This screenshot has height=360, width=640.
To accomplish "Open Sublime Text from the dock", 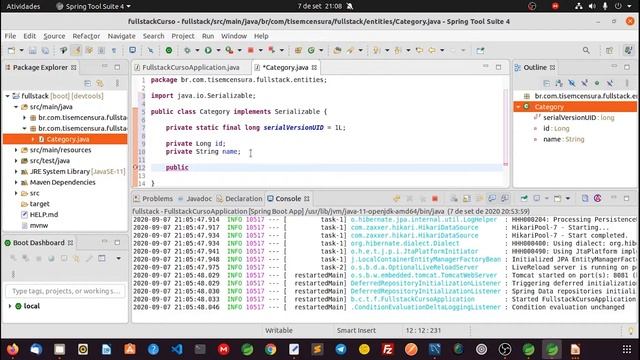I will [x=317, y=349].
